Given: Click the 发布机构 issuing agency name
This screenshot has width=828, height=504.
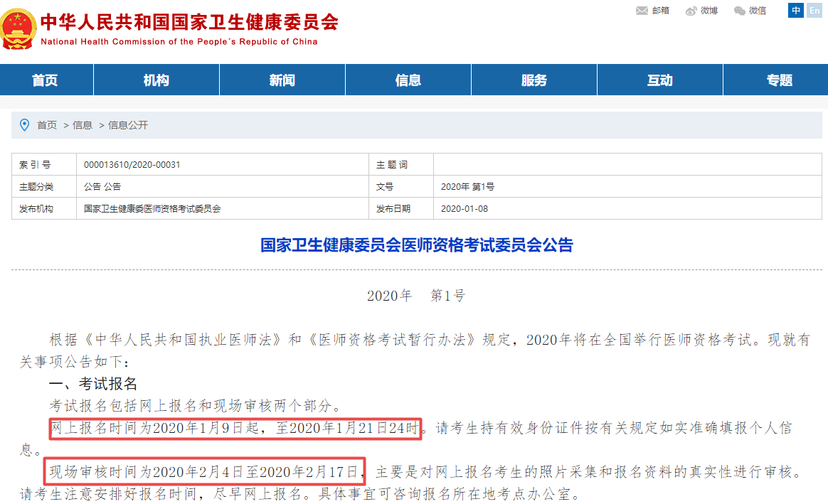Looking at the screenshot, I should point(153,210).
